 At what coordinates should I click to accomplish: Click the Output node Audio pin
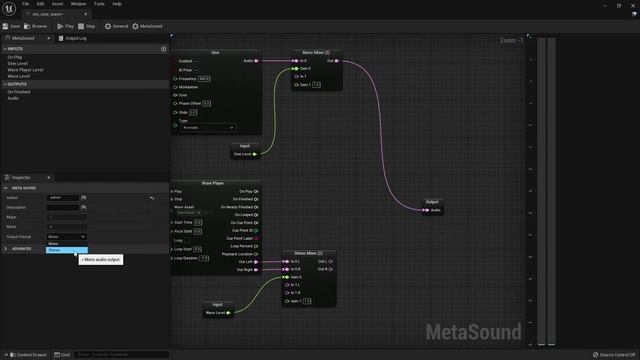pyautogui.click(x=426, y=210)
